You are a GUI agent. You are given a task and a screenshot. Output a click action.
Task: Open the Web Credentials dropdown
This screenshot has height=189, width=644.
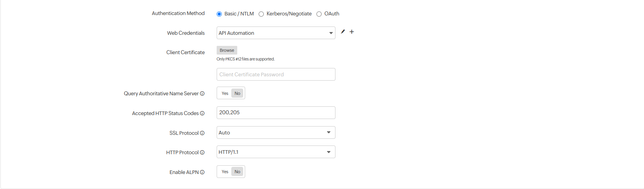click(x=276, y=33)
